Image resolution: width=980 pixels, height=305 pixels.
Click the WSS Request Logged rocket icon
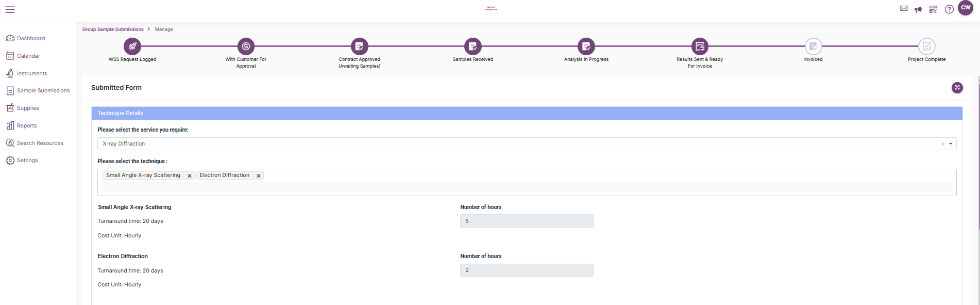(132, 46)
